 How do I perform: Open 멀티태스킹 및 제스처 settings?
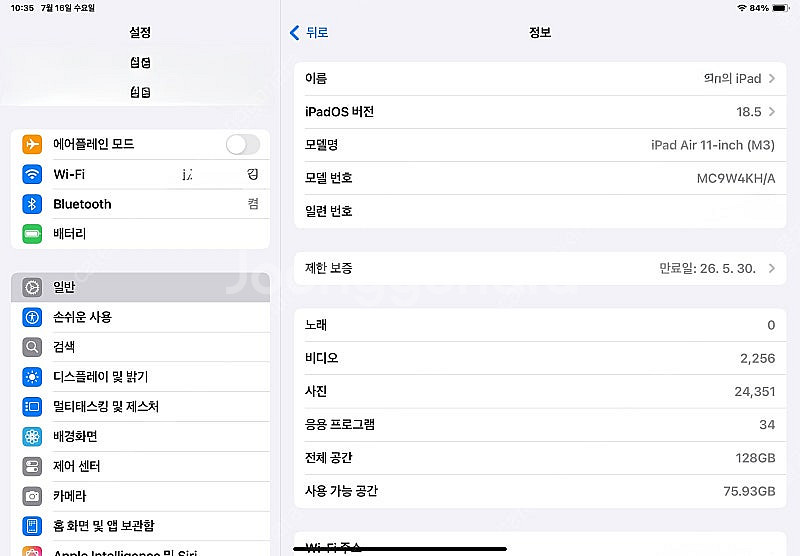click(x=140, y=407)
